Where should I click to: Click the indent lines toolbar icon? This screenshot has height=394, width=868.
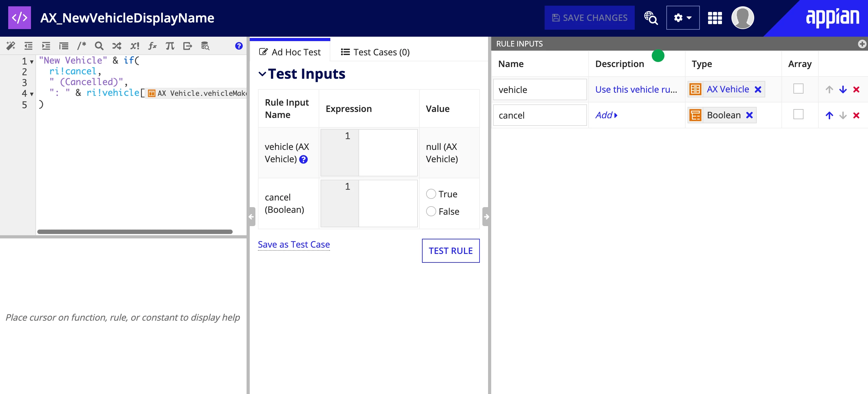pos(46,46)
